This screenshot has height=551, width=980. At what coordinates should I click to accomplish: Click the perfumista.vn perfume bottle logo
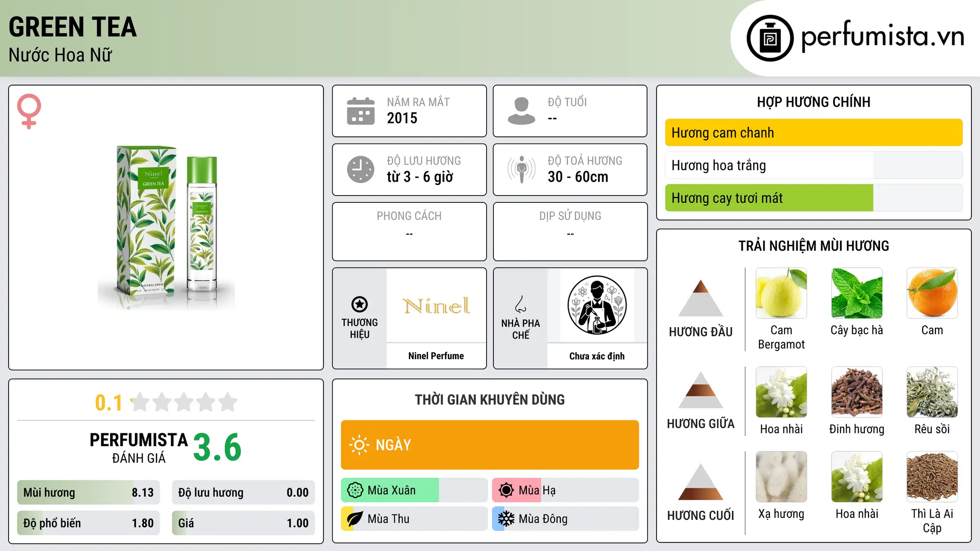click(x=770, y=38)
